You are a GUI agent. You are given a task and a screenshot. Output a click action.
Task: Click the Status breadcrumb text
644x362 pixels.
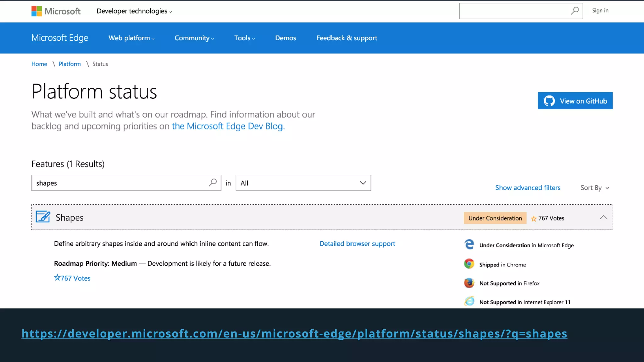[100, 64]
